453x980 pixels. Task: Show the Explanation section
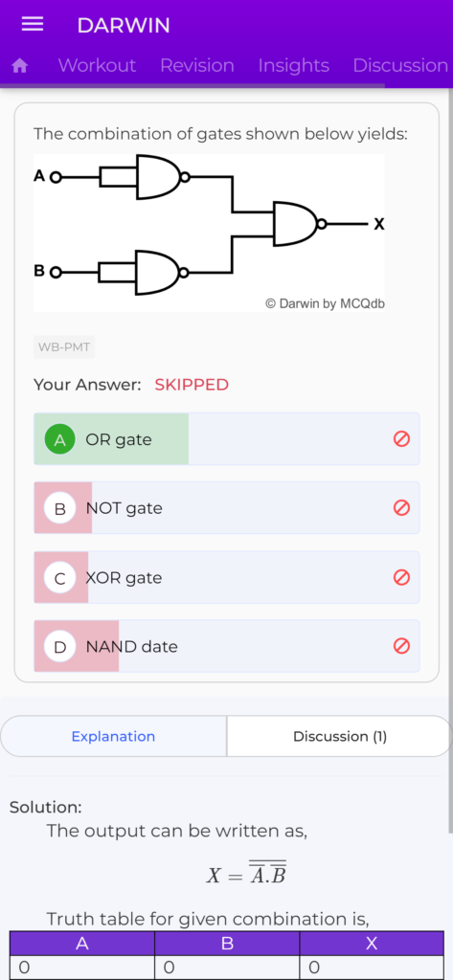(x=113, y=736)
